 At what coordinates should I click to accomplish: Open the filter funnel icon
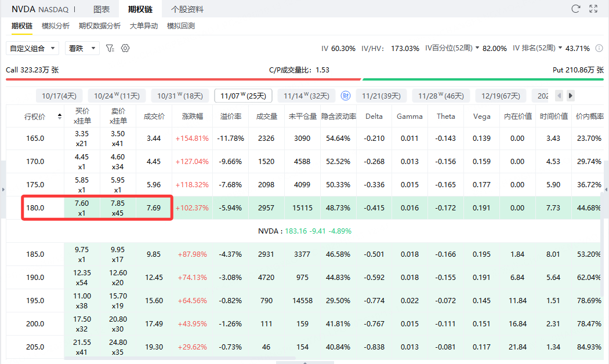110,48
